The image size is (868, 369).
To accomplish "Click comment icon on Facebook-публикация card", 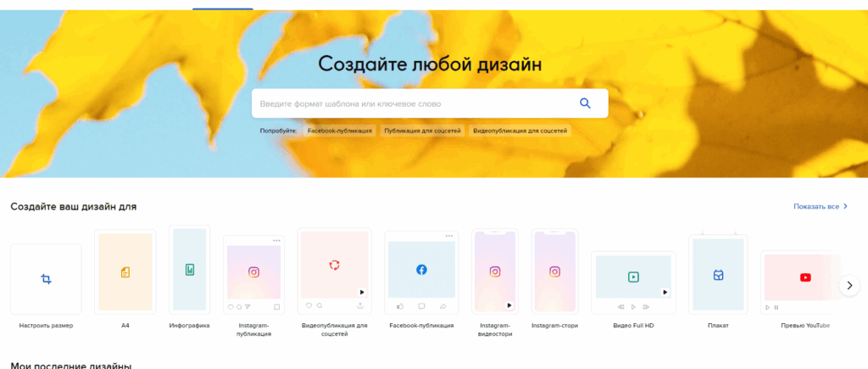I will click(421, 306).
